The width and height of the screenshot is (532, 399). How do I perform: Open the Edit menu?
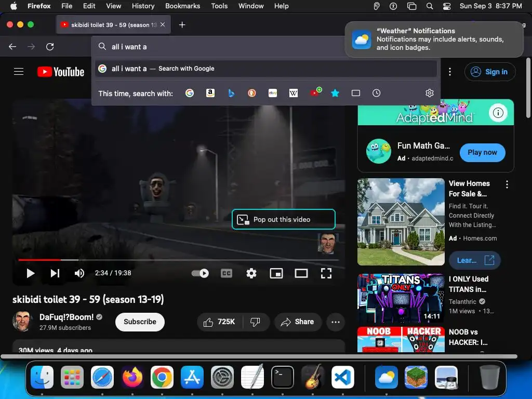click(x=89, y=6)
